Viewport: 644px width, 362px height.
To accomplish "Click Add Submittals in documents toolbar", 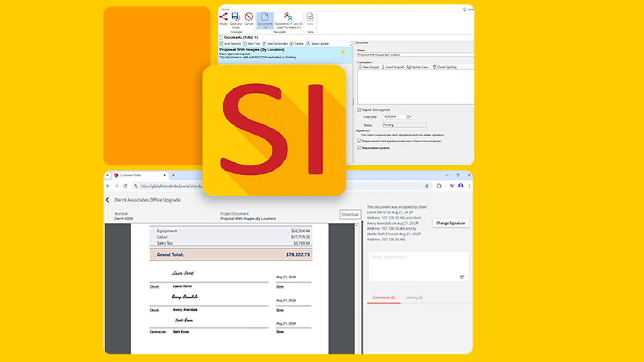I will (275, 43).
